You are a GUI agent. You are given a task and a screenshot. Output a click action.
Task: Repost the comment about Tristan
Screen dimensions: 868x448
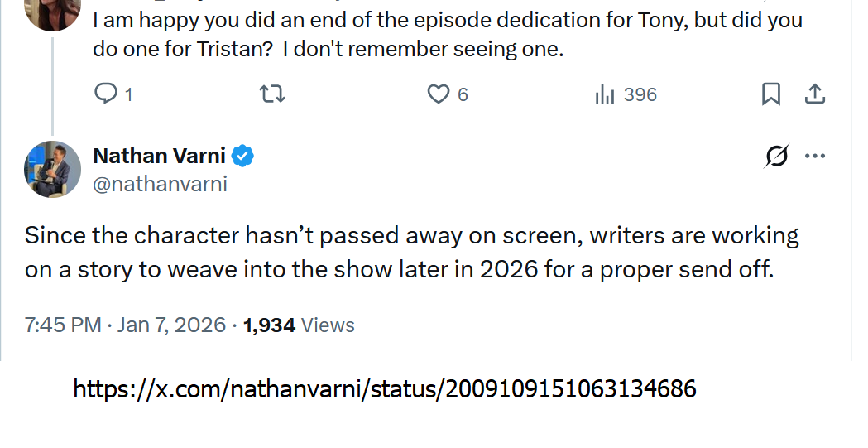pos(272,94)
